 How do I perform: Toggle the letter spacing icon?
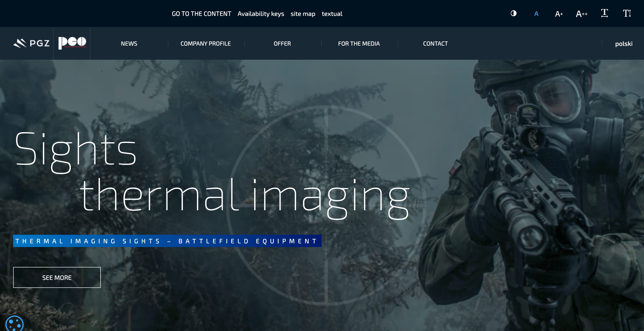point(605,13)
